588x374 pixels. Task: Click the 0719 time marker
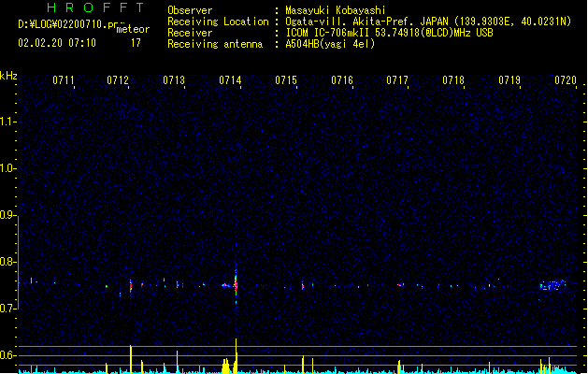509,79
